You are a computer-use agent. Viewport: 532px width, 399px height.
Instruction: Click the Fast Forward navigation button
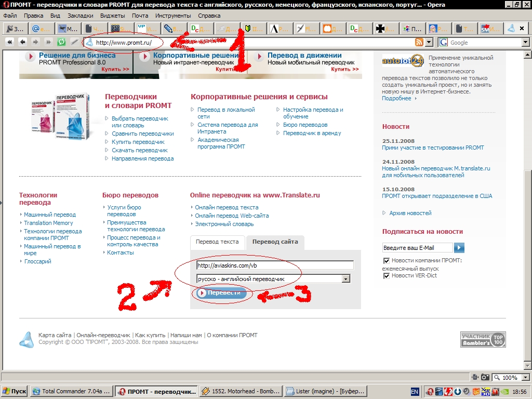click(x=48, y=42)
